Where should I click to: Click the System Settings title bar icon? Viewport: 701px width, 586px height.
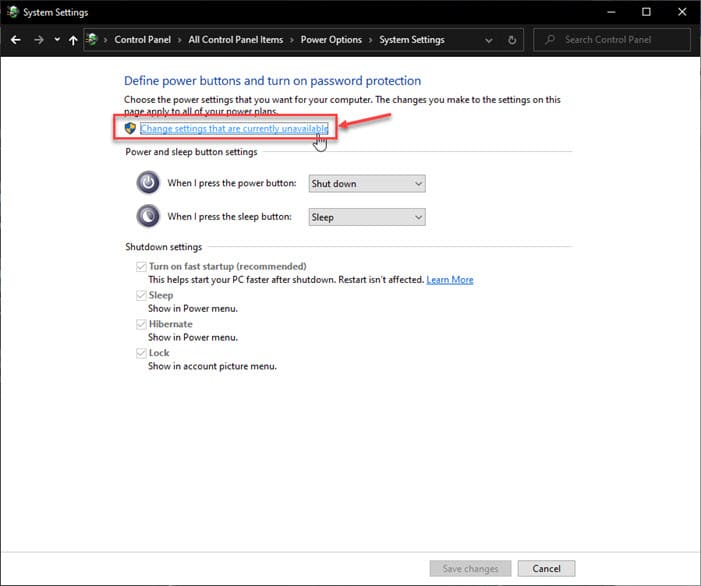13,12
